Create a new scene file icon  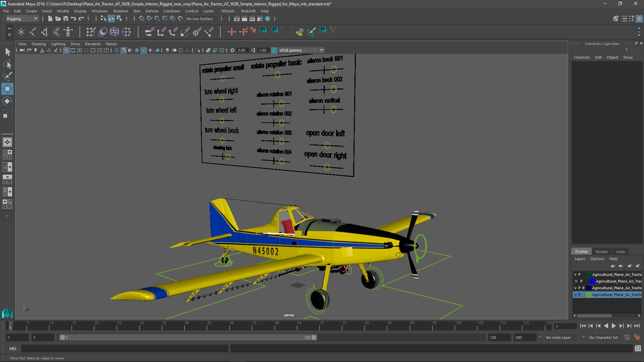[50, 19]
